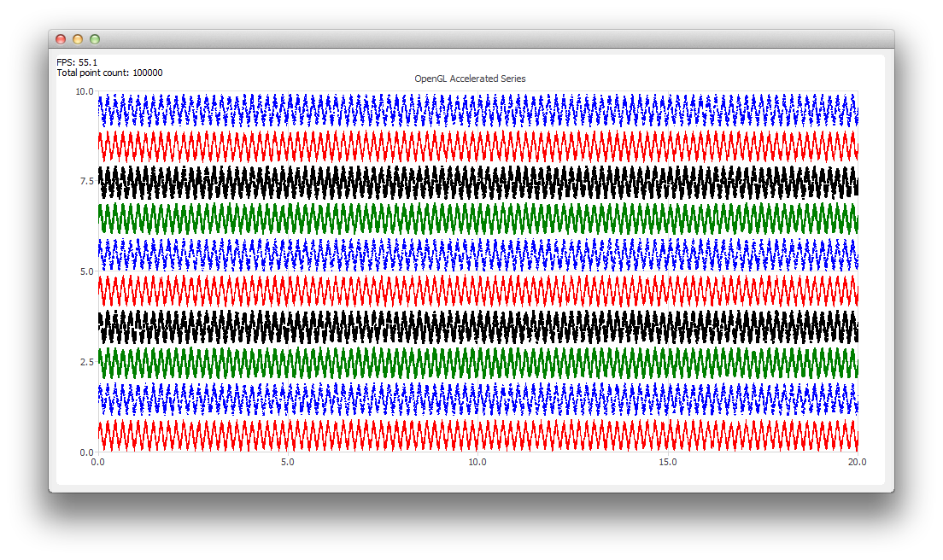Click the Total point count readout

coord(109,73)
